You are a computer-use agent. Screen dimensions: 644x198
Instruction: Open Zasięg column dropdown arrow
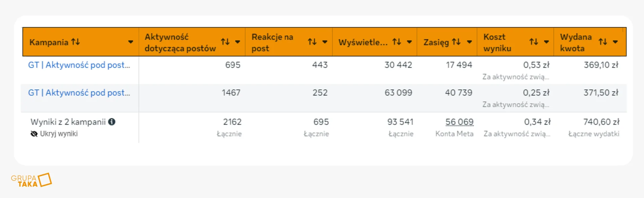(x=469, y=42)
